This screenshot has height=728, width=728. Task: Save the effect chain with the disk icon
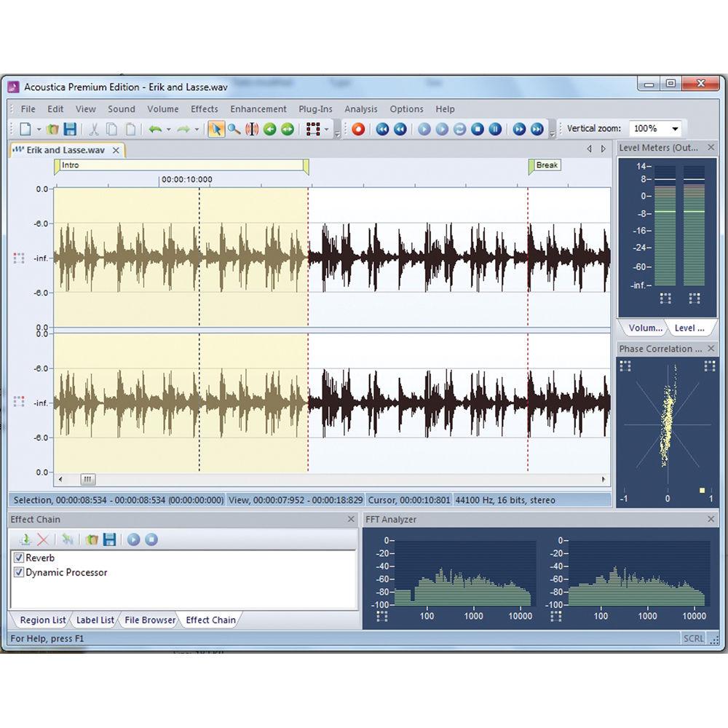coord(110,541)
